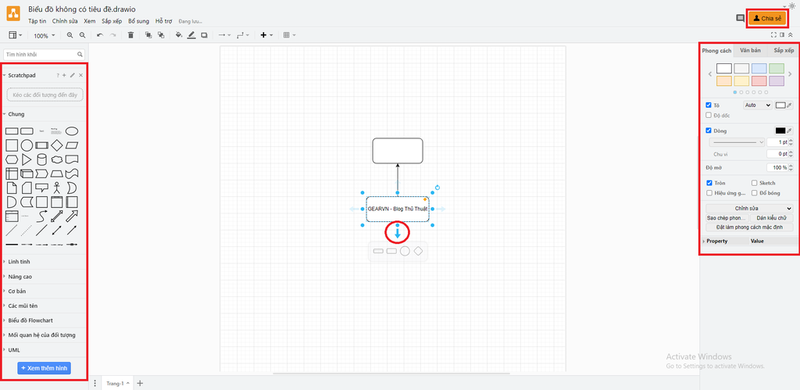
Task: Open the insert plus dropdown
Action: coord(266,35)
